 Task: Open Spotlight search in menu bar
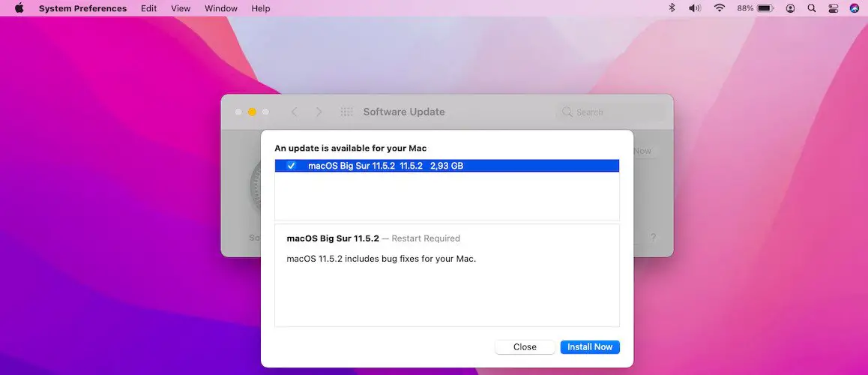[x=812, y=8]
